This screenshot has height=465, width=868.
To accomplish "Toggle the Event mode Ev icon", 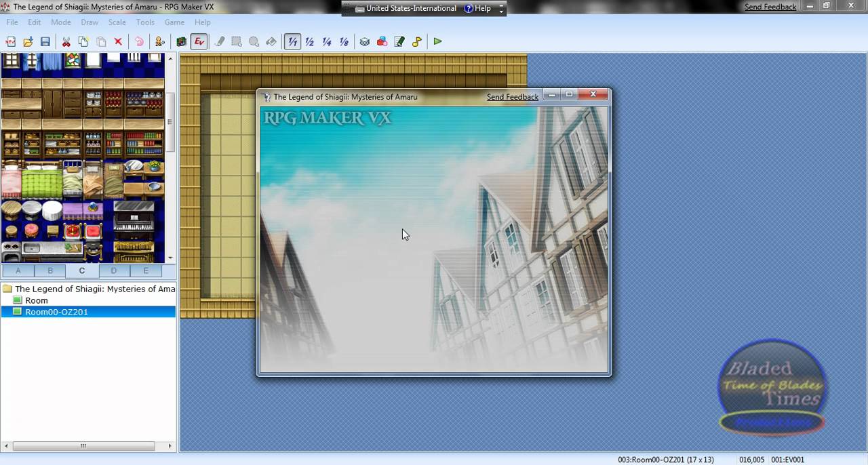I will pyautogui.click(x=199, y=41).
